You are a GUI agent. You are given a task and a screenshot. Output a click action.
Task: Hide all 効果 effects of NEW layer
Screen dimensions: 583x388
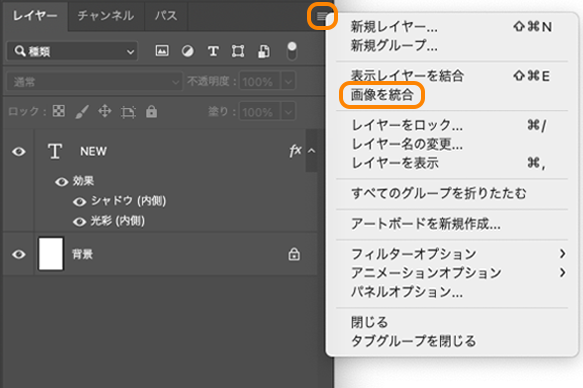[62, 182]
